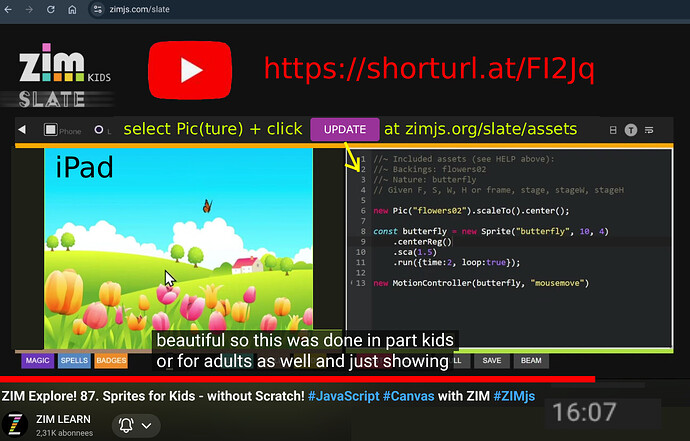
Task: Click the split-panel layout icon
Action: point(613,130)
